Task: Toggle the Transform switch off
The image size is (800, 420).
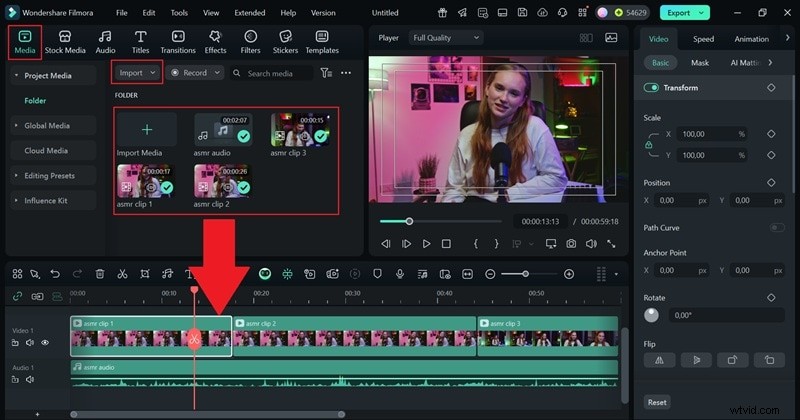Action: (651, 88)
